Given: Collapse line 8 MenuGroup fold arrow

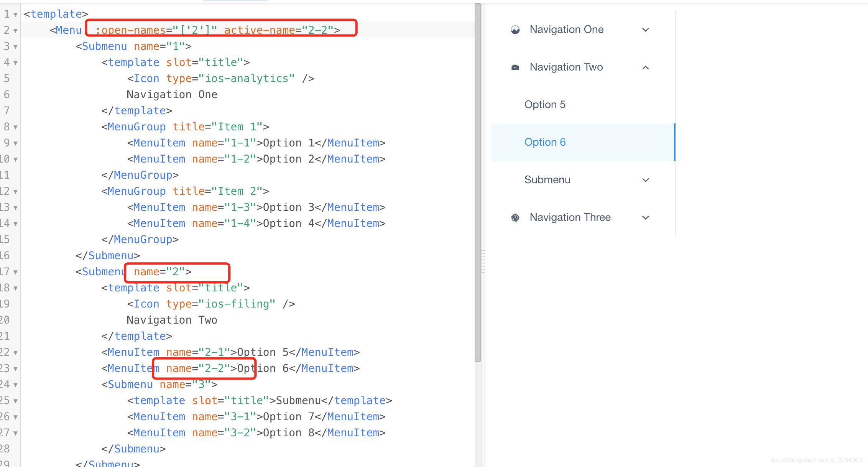Looking at the screenshot, I should coord(15,127).
